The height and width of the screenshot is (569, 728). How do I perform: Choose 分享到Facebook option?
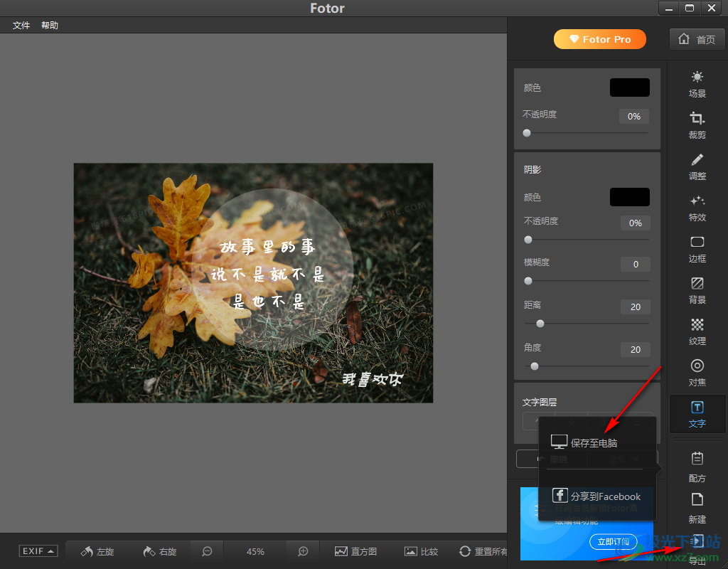click(597, 496)
